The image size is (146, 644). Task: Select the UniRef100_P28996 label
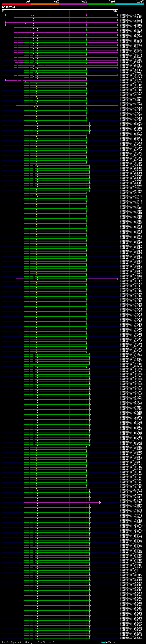(x=131, y=80)
